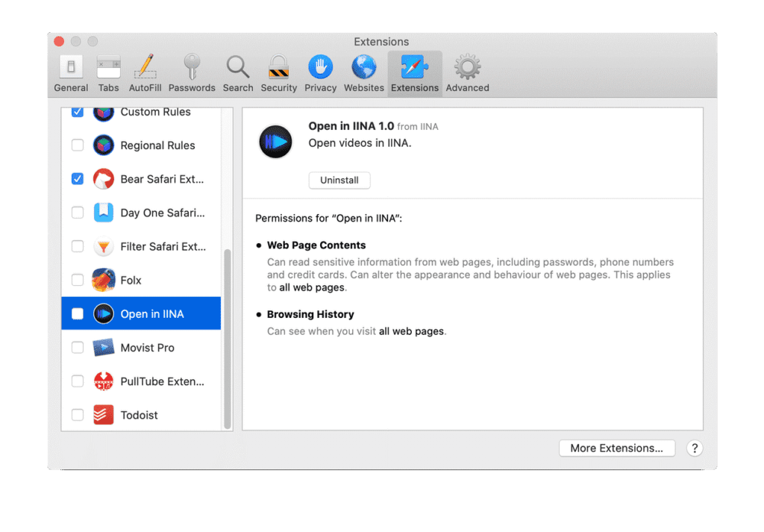Viewport: 764px width, 532px height.
Task: Click the Todoist extension icon
Action: click(x=103, y=415)
